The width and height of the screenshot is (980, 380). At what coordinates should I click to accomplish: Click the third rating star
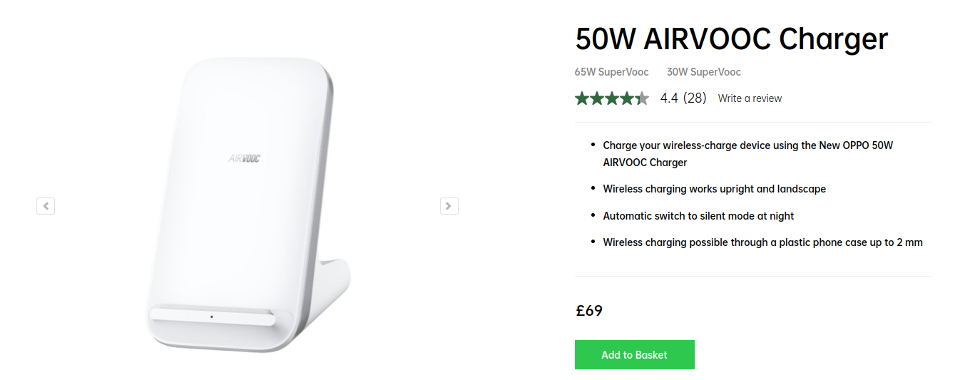tap(612, 98)
